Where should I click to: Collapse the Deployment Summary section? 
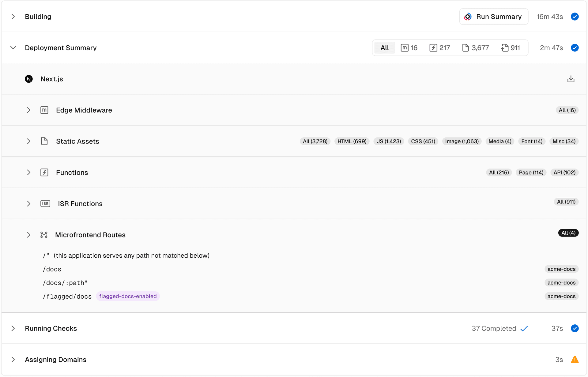(x=13, y=48)
